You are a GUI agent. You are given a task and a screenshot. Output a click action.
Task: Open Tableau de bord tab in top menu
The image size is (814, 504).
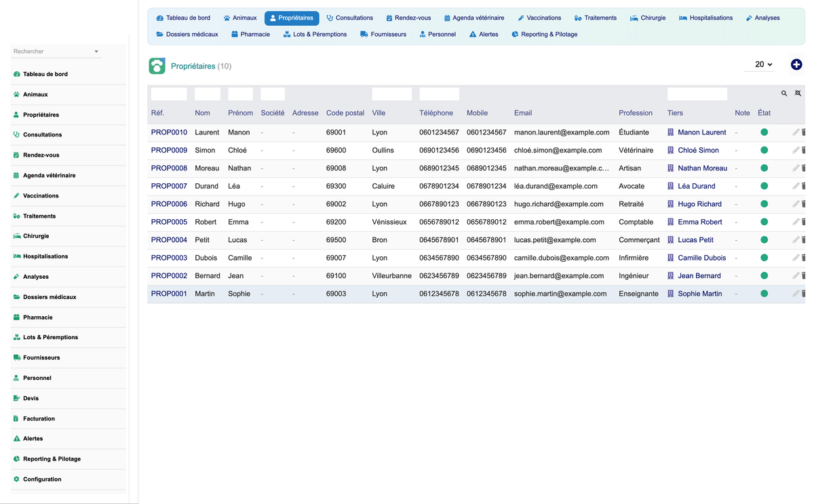pyautogui.click(x=183, y=18)
